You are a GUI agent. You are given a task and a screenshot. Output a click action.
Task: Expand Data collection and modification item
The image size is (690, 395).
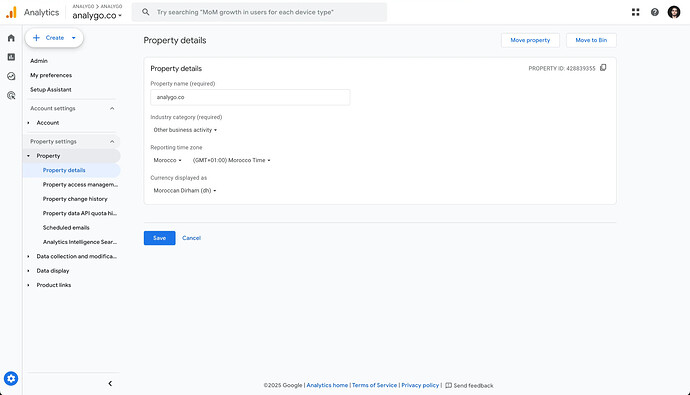[29, 256]
